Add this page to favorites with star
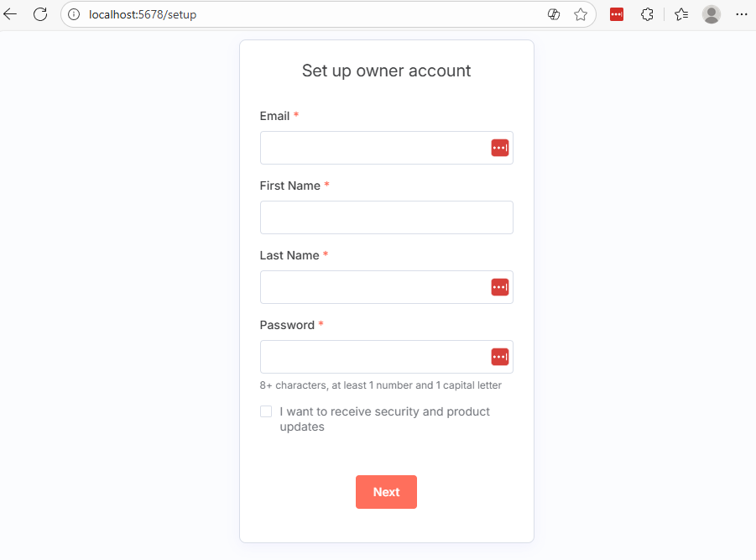The width and height of the screenshot is (756, 560). pos(581,14)
